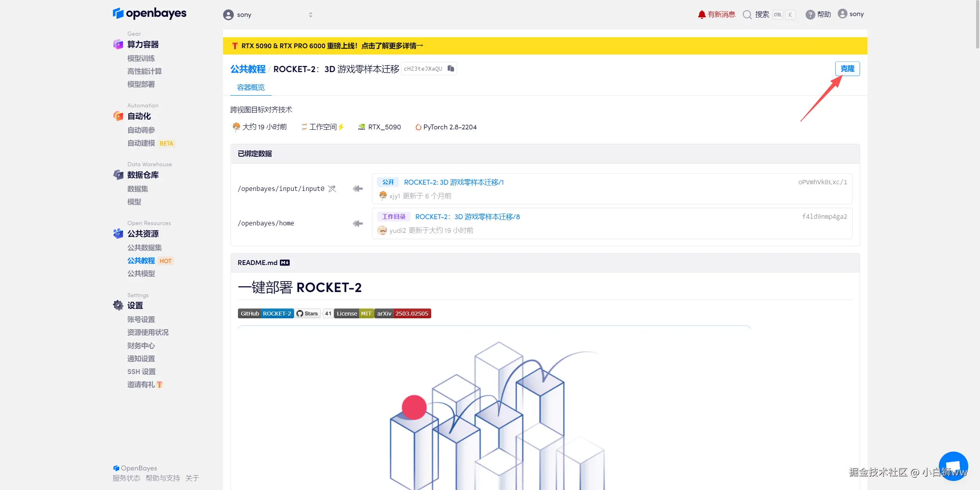Switch to the 容器概览 tab
980x490 pixels.
(251, 87)
